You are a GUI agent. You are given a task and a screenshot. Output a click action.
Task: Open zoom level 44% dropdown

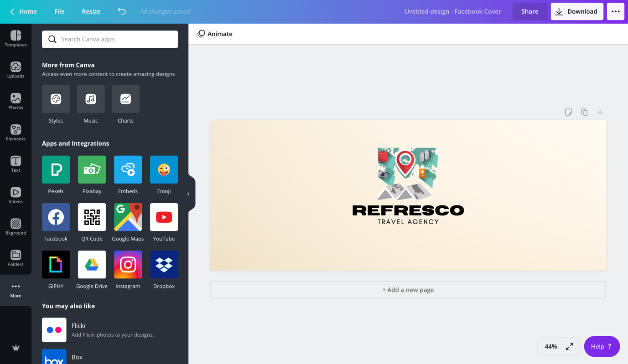coord(551,347)
